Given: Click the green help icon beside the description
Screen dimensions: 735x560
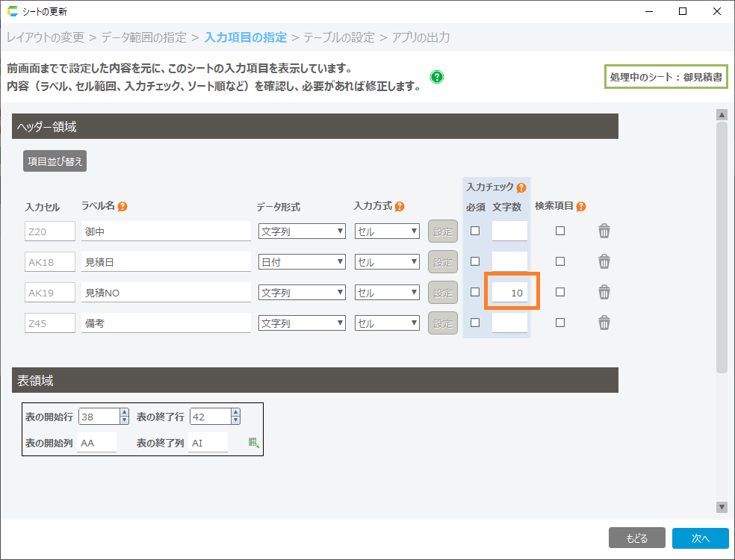Looking at the screenshot, I should (437, 77).
